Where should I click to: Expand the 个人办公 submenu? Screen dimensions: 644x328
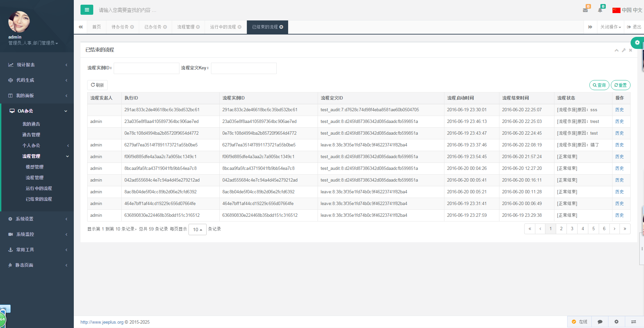pyautogui.click(x=37, y=145)
